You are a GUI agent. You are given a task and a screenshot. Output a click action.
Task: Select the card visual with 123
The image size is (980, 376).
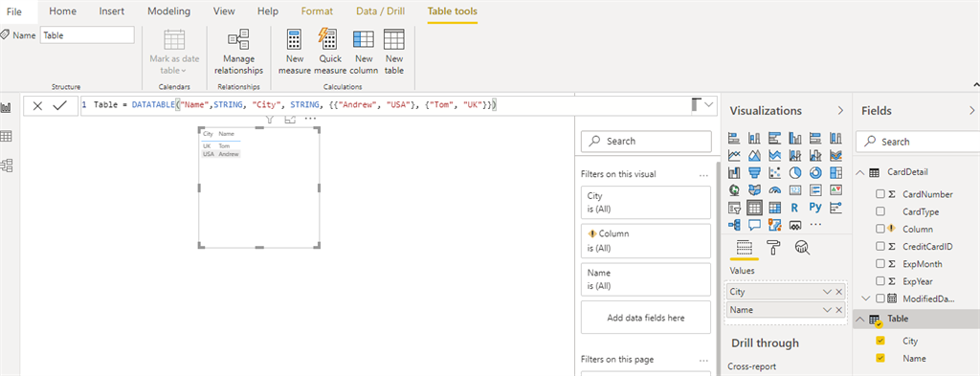point(795,189)
